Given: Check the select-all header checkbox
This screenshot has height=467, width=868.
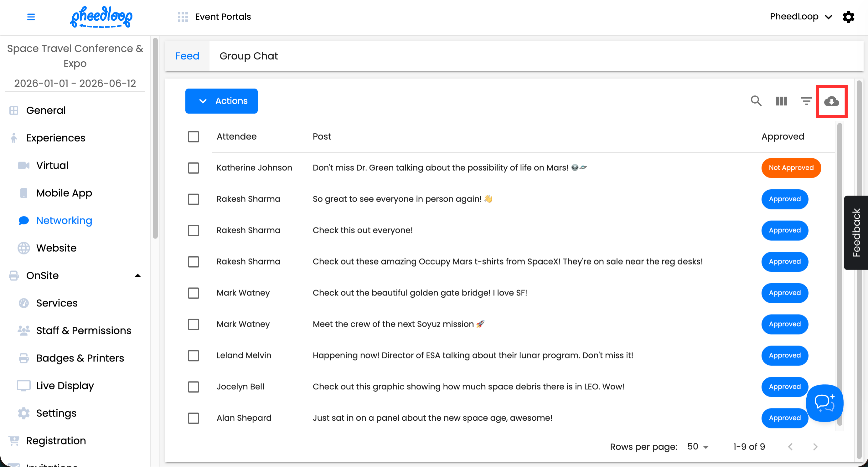Looking at the screenshot, I should [x=194, y=137].
